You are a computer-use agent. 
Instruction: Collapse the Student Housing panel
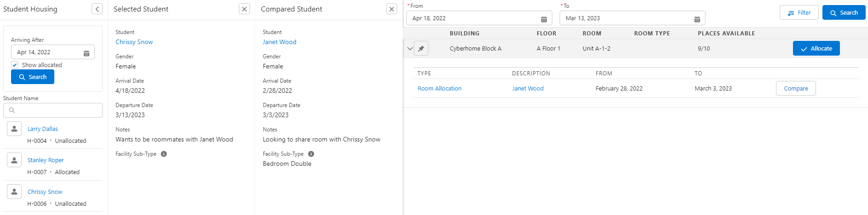(97, 9)
